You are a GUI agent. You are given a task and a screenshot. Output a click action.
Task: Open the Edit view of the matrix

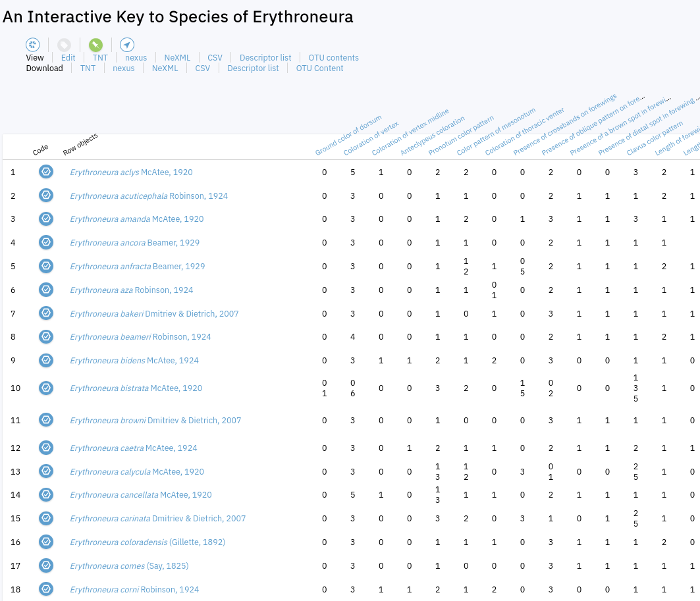click(x=68, y=58)
